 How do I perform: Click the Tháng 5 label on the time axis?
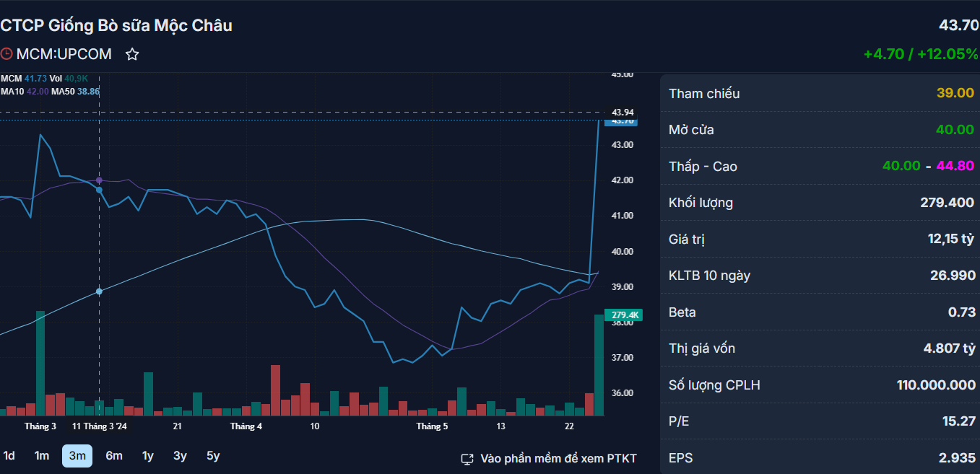432,426
